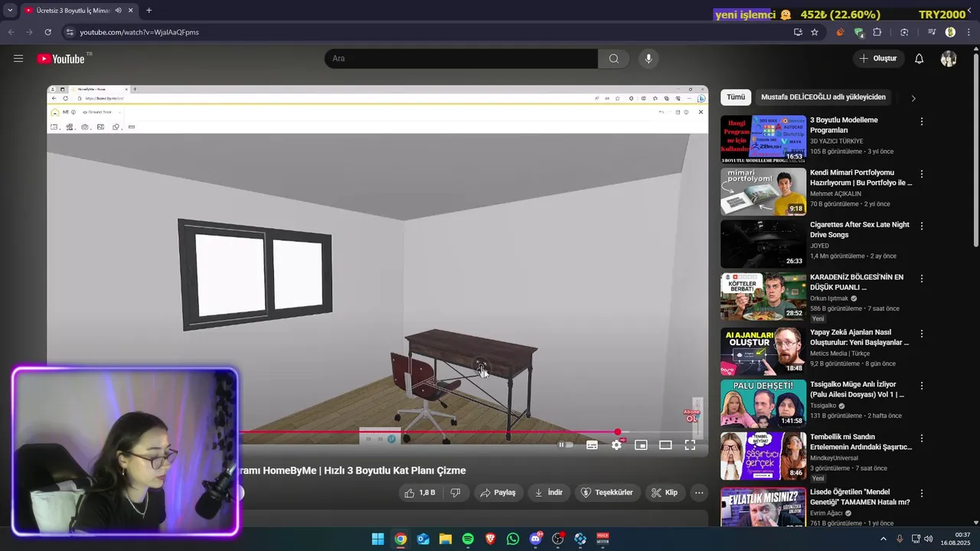Bookmark this page with the star icon

point(815,32)
